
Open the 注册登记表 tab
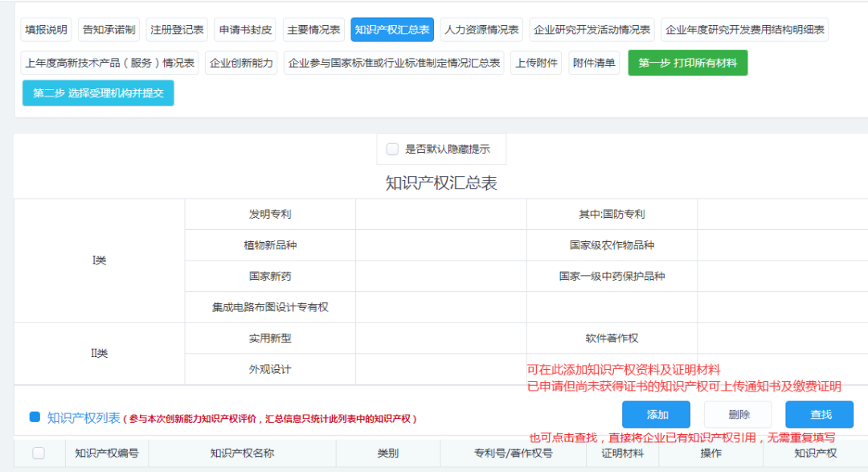point(177,30)
